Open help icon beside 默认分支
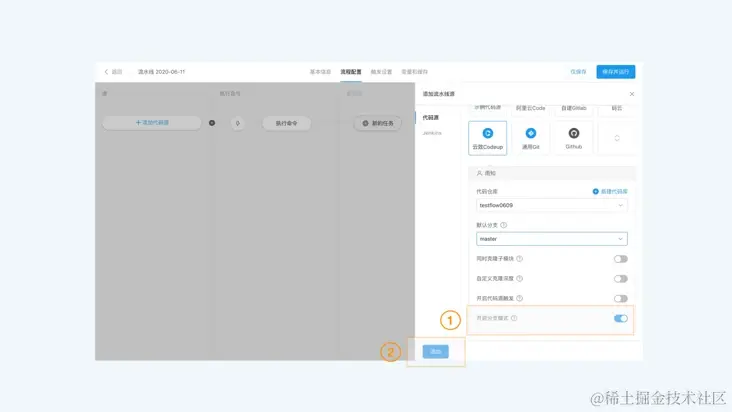This screenshot has height=412, width=732. pyautogui.click(x=503, y=225)
